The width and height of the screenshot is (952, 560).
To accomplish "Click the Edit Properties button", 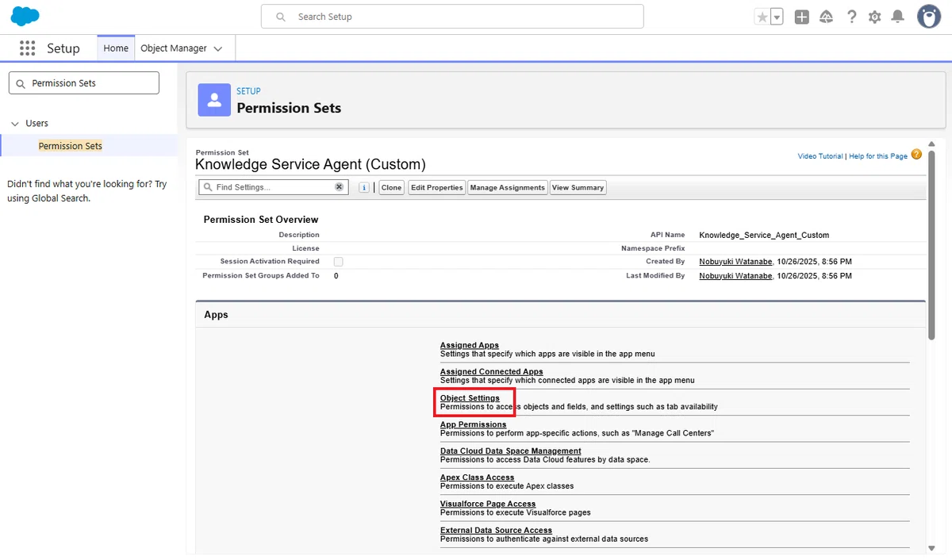I will tap(436, 187).
